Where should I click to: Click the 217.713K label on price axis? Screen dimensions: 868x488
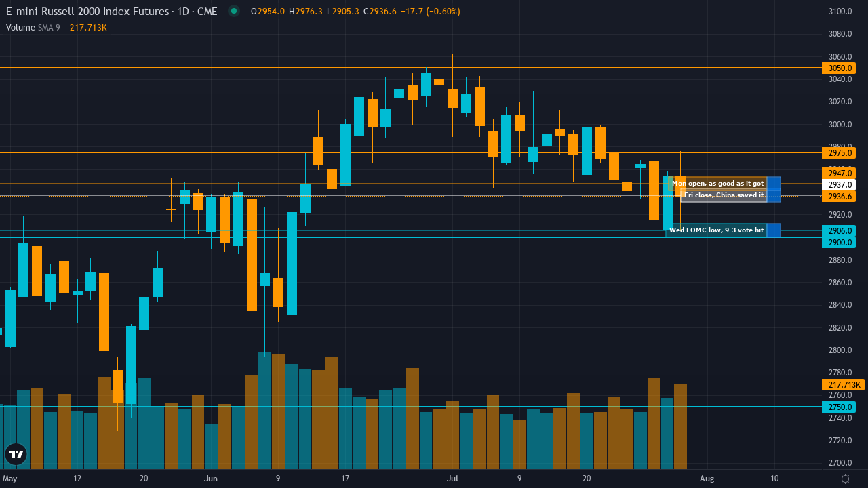coord(844,385)
